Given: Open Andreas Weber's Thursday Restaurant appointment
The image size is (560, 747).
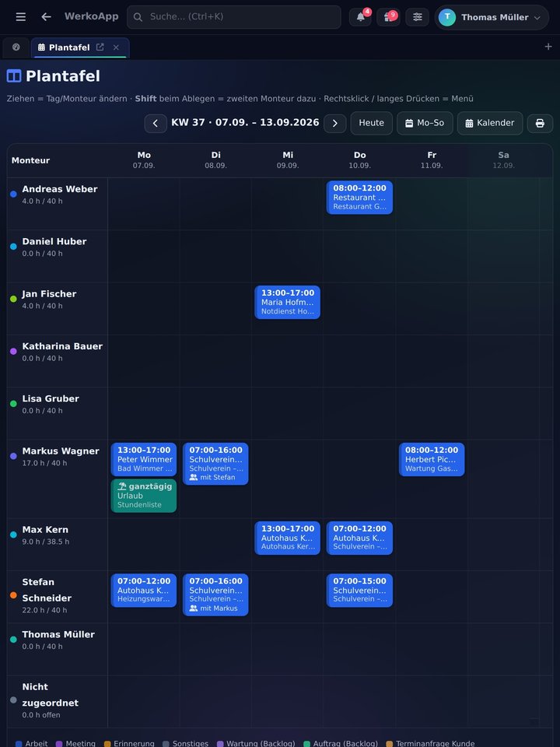Looking at the screenshot, I should click(x=359, y=197).
